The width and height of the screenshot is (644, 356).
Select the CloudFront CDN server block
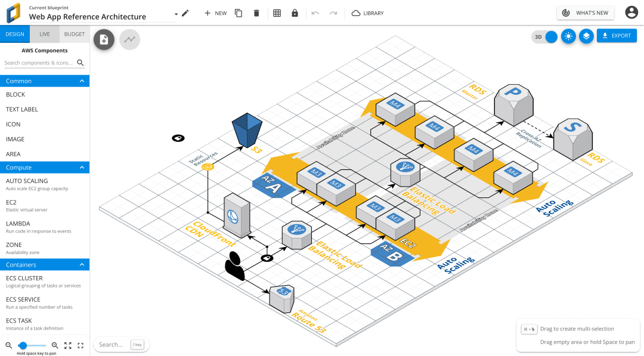click(x=237, y=216)
